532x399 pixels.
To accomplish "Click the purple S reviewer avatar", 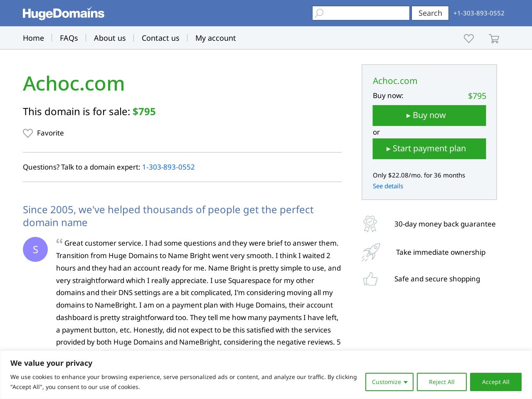I will 35,249.
